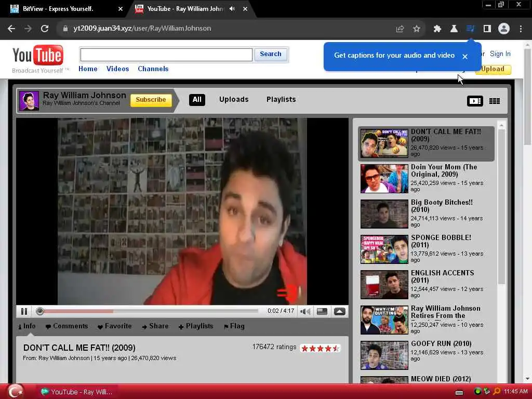532x399 pixels.
Task: Click the page scrollbar down arrow
Action: click(x=527, y=379)
